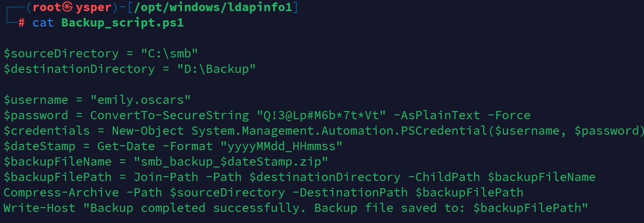Click the Kali skull icon in prompt
The width and height of the screenshot is (644, 223).
tap(68, 7)
